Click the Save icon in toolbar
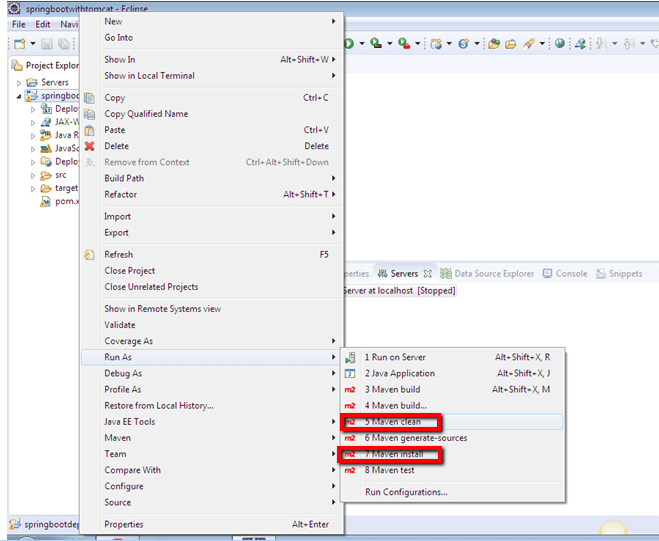Viewport: 659px width, 541px height. (48, 44)
